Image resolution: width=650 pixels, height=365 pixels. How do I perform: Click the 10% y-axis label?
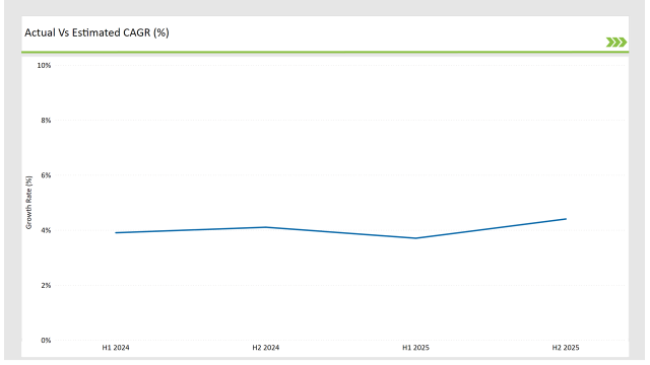pyautogui.click(x=44, y=66)
